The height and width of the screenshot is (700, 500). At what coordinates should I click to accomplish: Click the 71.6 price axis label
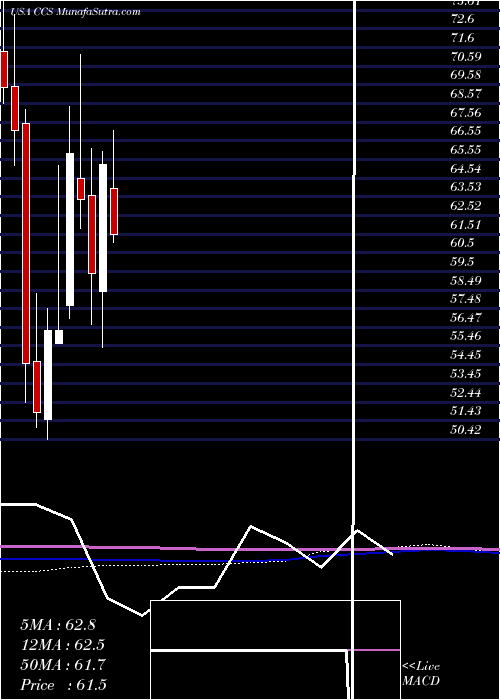(x=462, y=38)
